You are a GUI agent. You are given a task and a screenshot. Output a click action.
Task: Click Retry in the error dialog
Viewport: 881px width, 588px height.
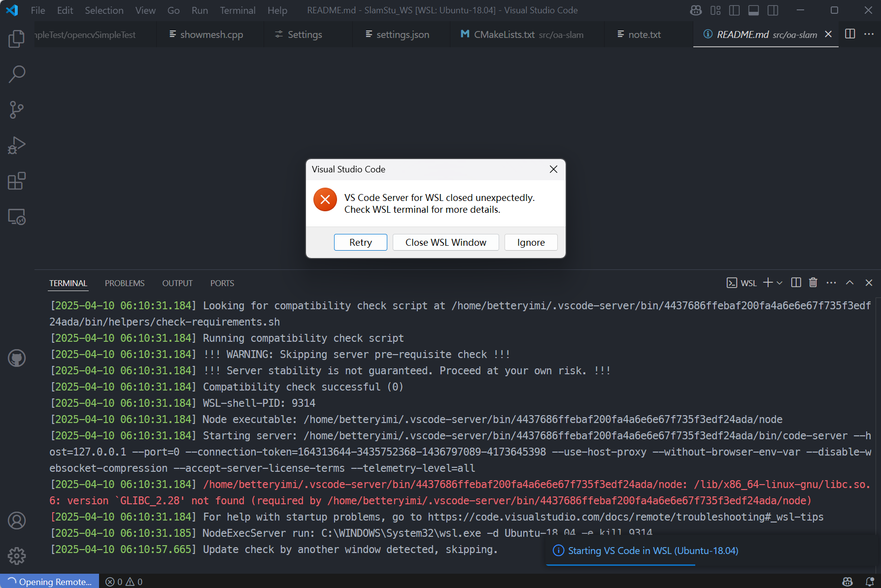tap(360, 242)
